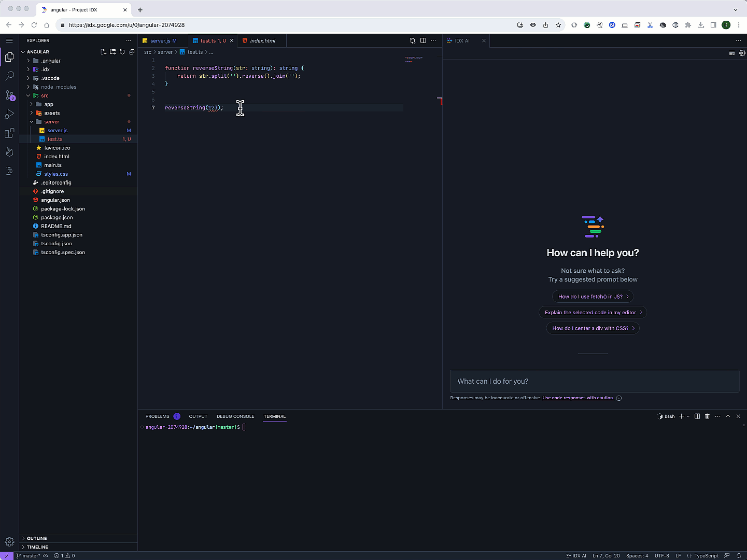Screen dimensions: 747x560
Task: Open the hamburger application menu
Action: [x=9, y=40]
